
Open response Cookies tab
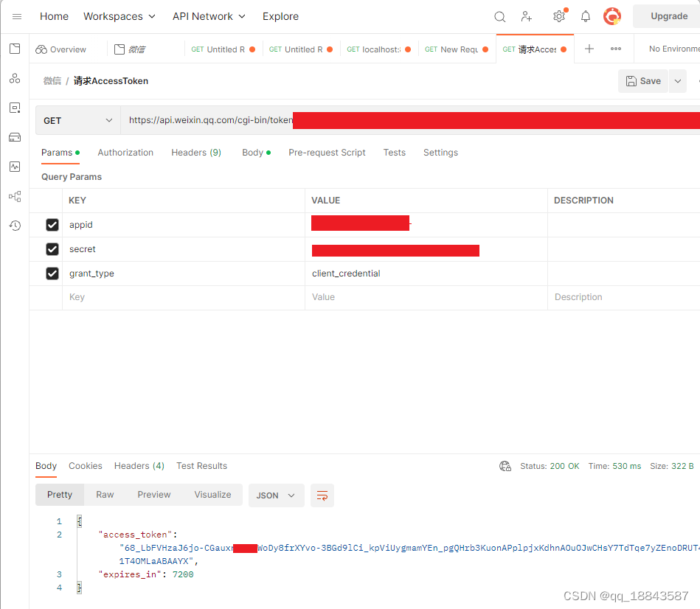coord(86,466)
